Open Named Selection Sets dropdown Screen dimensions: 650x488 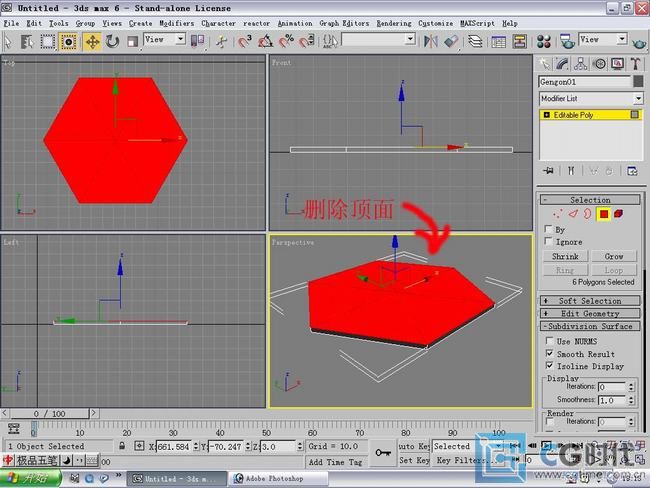(378, 39)
